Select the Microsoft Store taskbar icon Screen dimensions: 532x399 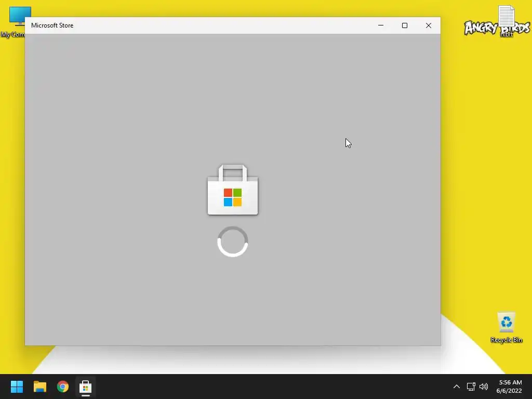click(x=86, y=387)
